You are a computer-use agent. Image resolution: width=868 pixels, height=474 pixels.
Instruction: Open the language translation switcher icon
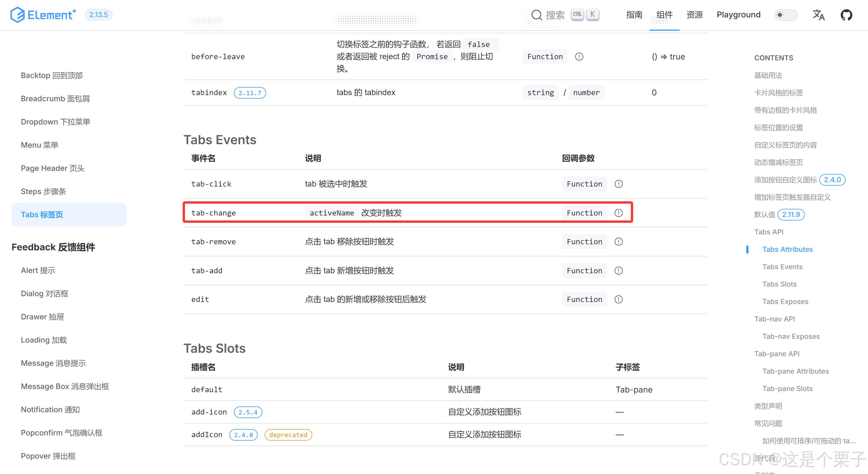coord(818,15)
